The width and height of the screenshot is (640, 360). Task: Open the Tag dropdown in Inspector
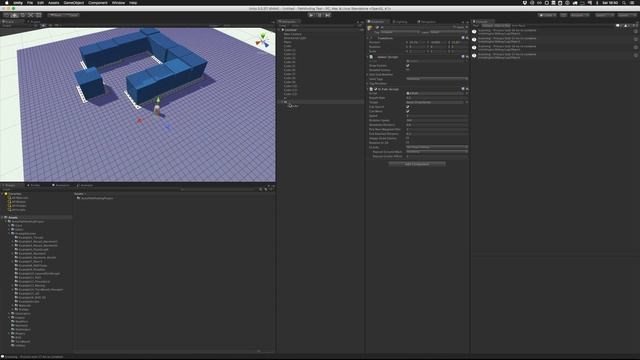400,32
